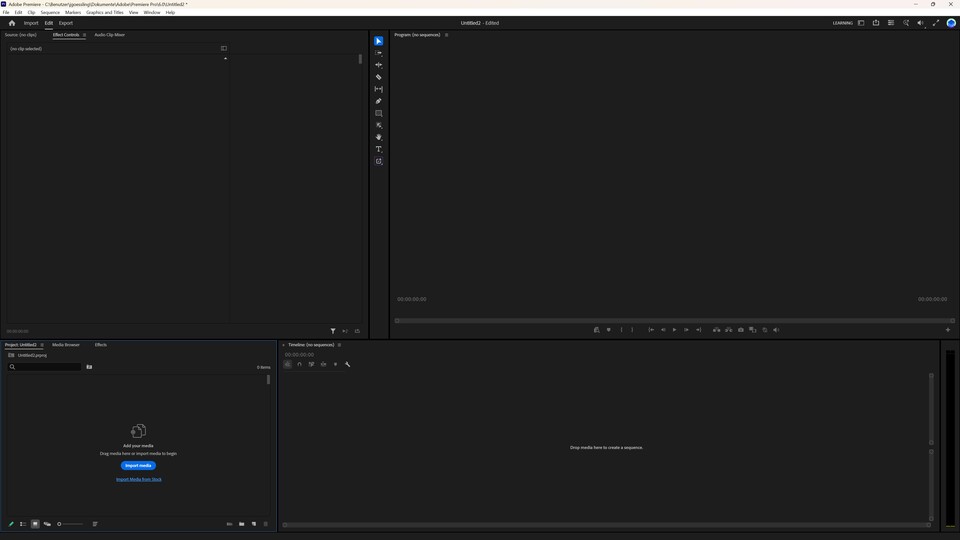Click the Project panel search field

coord(44,367)
